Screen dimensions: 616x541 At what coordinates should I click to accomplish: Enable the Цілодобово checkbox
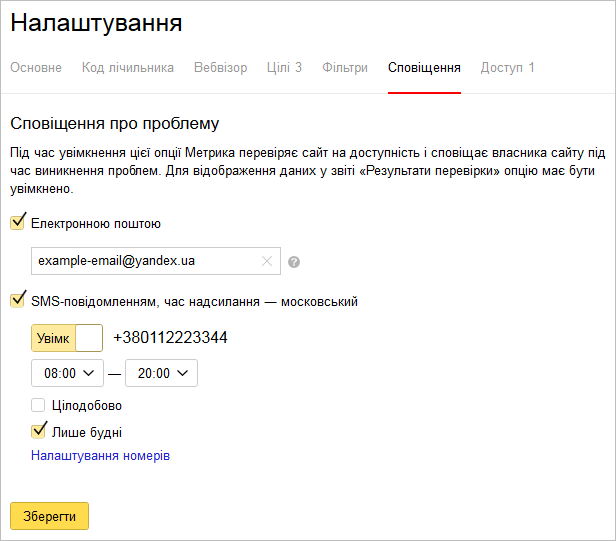tap(38, 405)
